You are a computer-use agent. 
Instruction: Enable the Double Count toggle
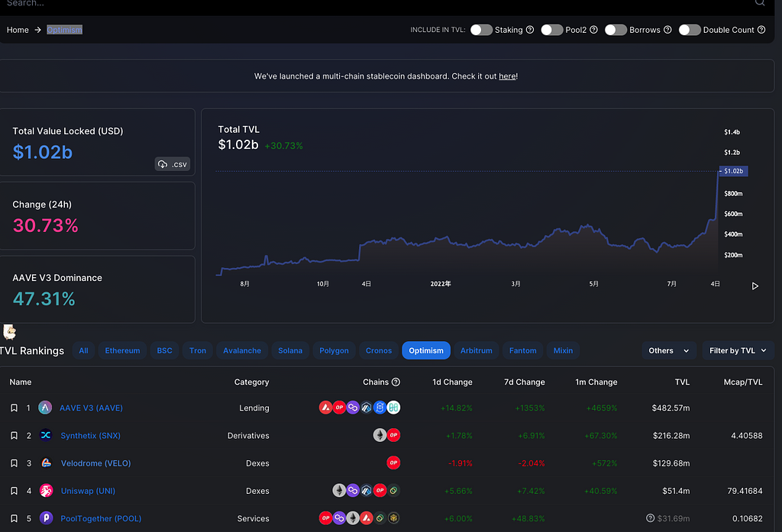tap(690, 30)
